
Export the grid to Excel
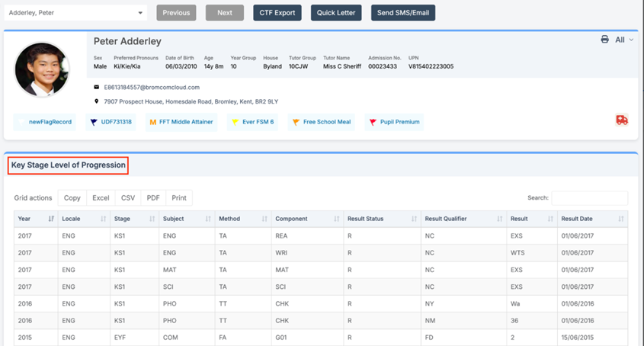click(101, 198)
